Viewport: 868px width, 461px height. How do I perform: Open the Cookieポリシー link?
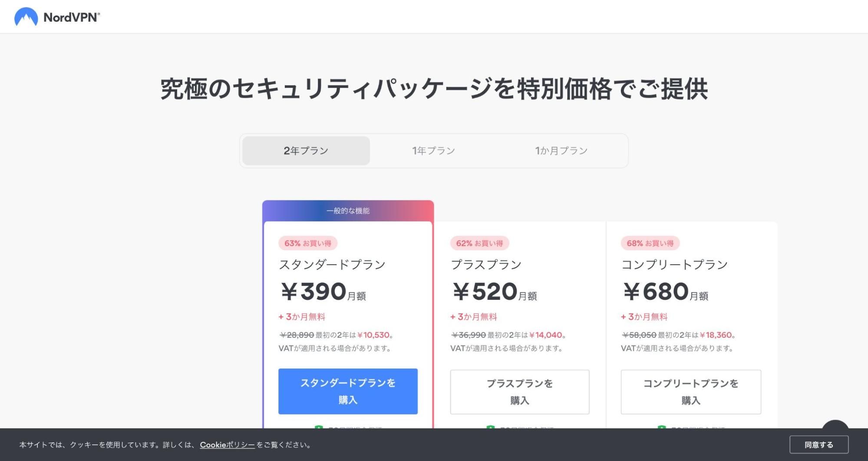pyautogui.click(x=227, y=445)
